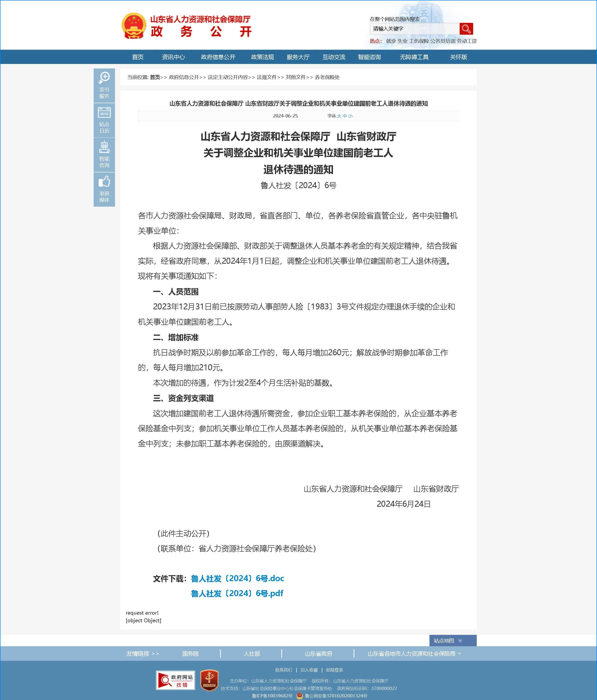Download 鲁人社发〔2024〕6号.doc file

click(x=237, y=578)
